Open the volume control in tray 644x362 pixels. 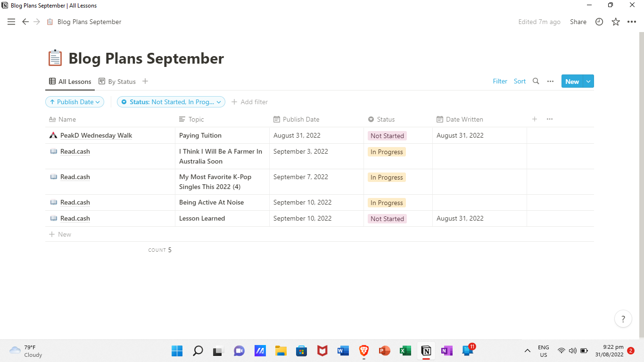click(573, 351)
